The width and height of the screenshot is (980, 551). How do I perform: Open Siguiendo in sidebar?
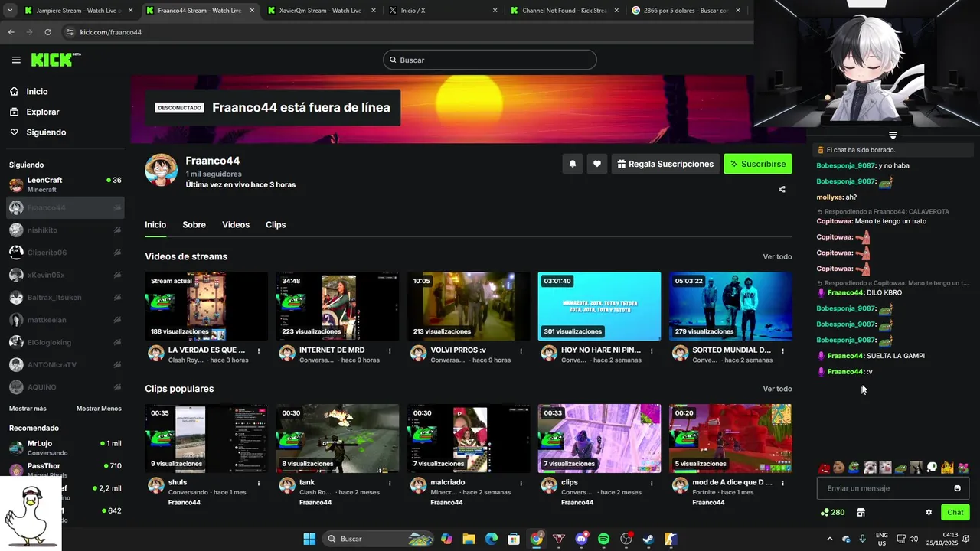click(x=46, y=132)
